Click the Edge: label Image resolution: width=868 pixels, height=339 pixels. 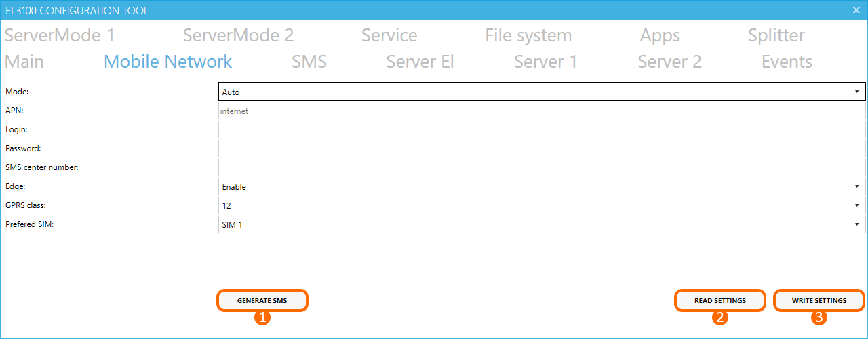pyautogui.click(x=16, y=186)
